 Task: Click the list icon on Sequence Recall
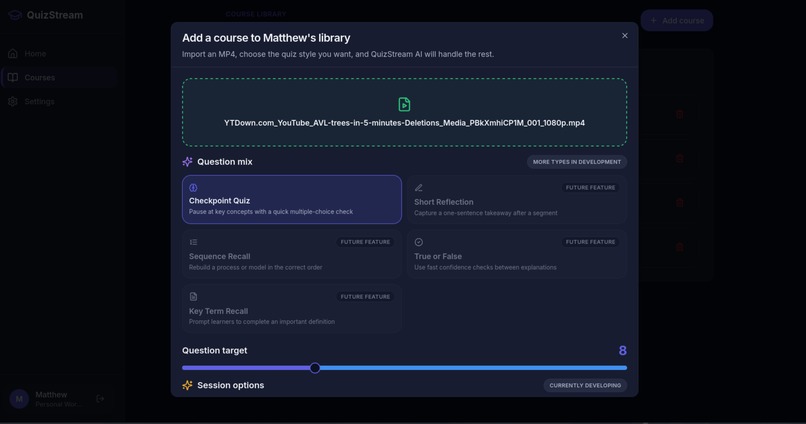pos(193,242)
